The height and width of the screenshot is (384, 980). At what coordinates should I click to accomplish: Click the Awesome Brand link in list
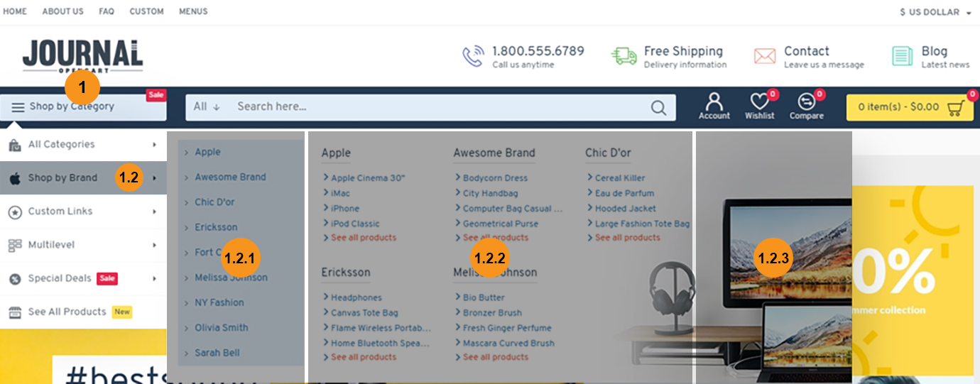(230, 177)
